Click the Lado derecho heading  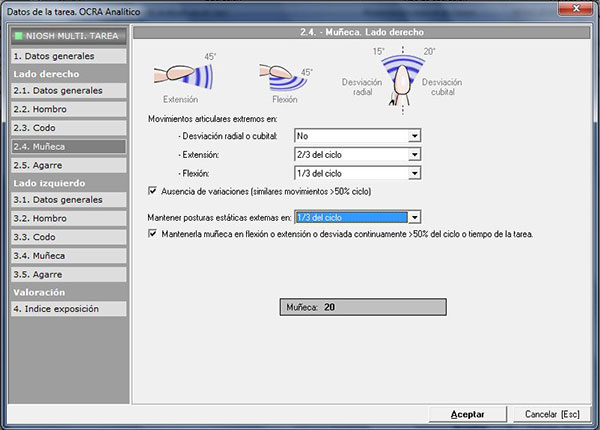[46, 74]
